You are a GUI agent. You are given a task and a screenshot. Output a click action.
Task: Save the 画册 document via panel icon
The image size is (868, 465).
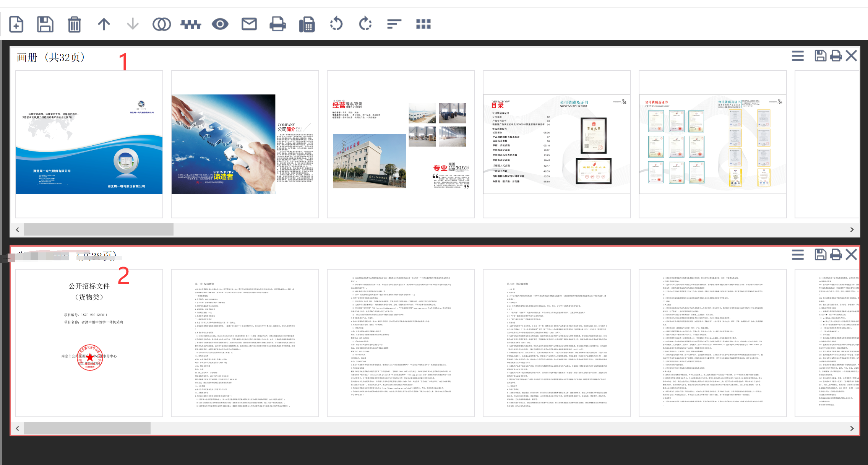(820, 56)
